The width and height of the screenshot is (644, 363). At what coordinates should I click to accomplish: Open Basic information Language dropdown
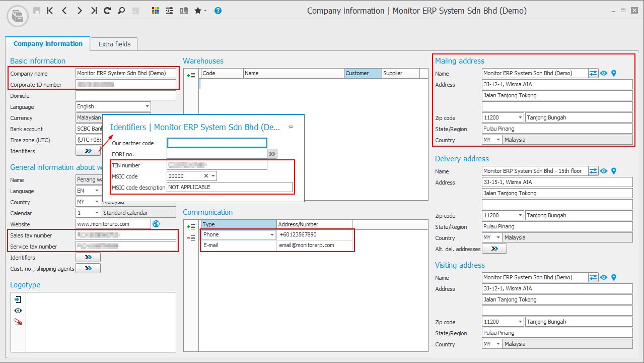[147, 106]
